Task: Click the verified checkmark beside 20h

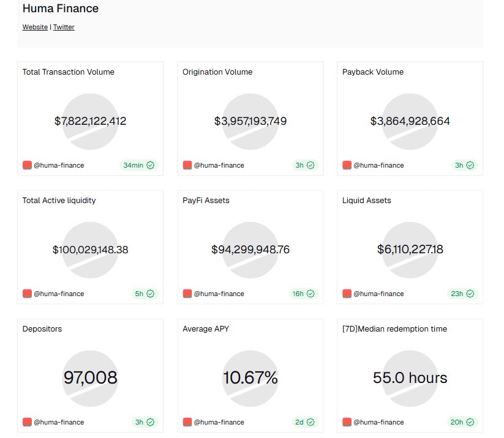Action: [x=470, y=422]
